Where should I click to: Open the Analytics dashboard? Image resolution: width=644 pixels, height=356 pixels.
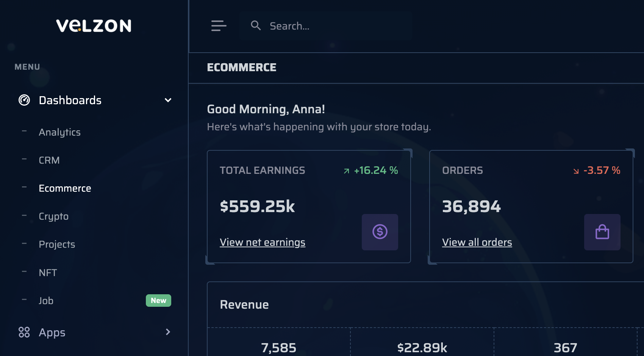click(59, 132)
